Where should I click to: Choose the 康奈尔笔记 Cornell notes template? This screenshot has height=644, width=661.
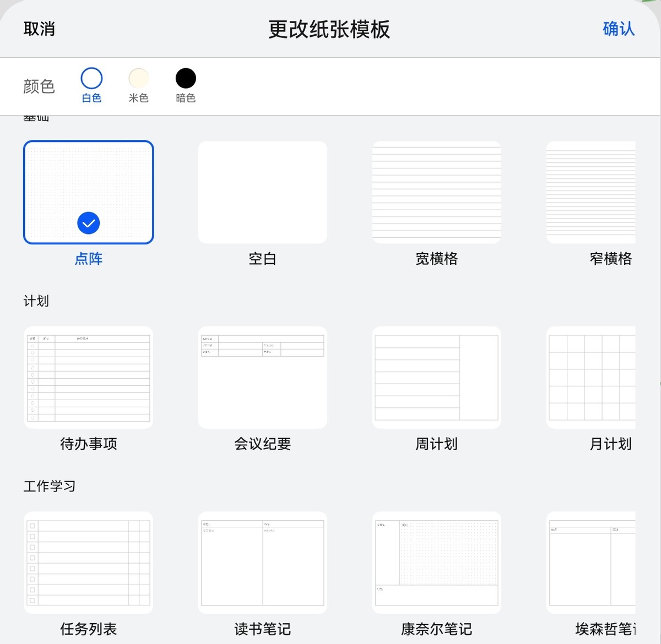coord(436,563)
